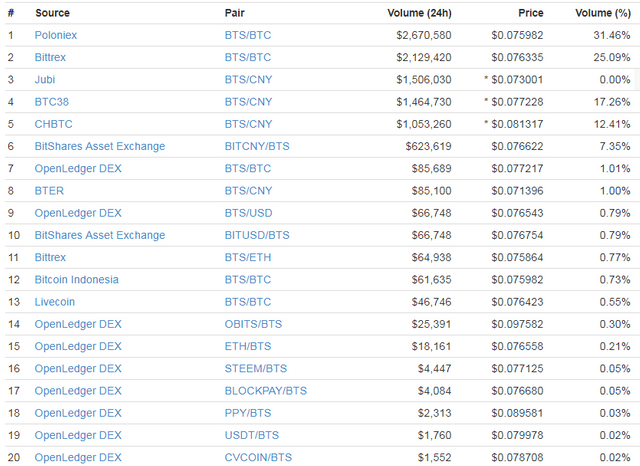Open OpenLedger DEX link in row 19
Viewport: 640px width, 466px height.
(x=78, y=435)
